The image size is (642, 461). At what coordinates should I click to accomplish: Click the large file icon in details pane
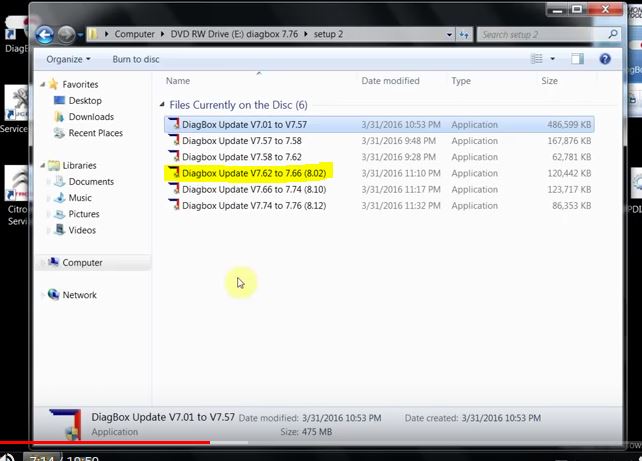[x=66, y=424]
